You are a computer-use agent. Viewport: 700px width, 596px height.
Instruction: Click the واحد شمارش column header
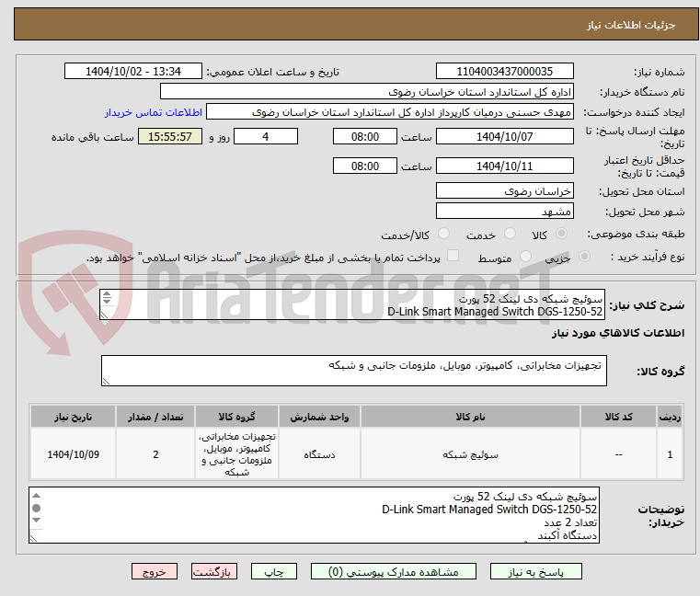pos(319,417)
